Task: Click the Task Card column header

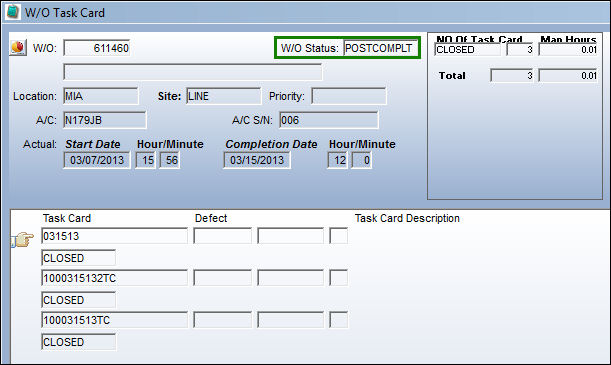Action: point(67,218)
